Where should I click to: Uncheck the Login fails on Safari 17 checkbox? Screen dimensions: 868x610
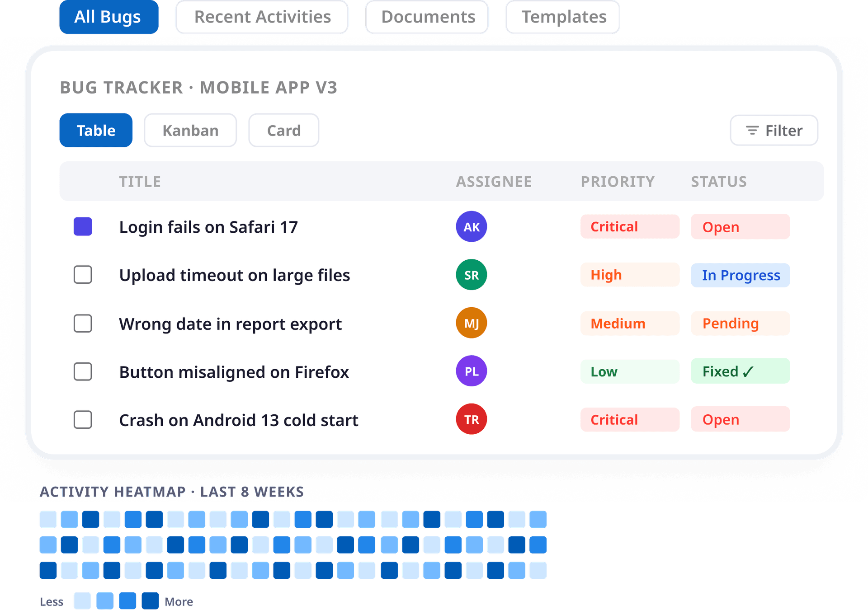(x=83, y=227)
